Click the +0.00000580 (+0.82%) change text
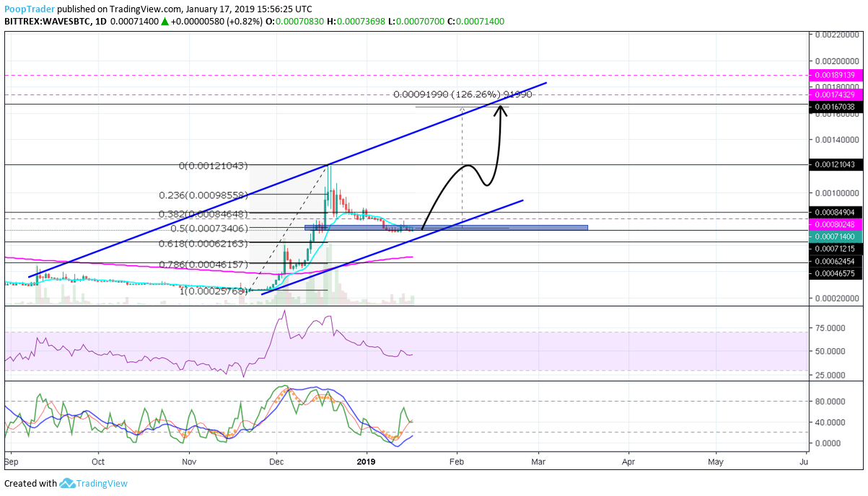The image size is (868, 496). [216, 22]
